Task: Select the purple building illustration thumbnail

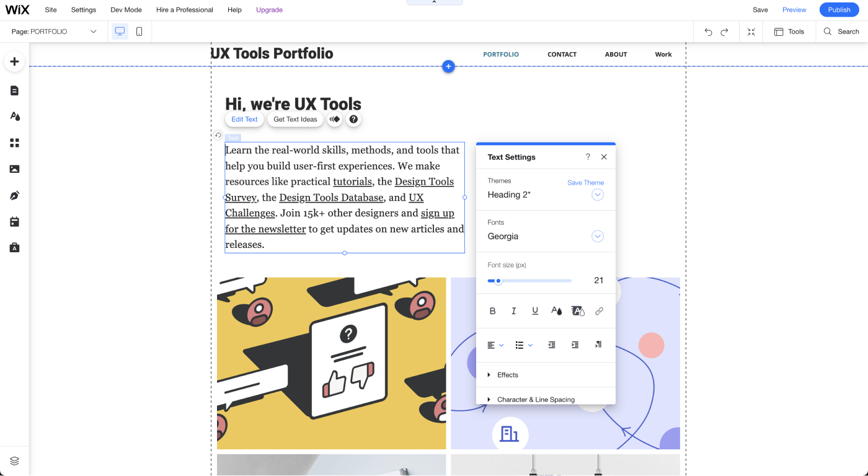Action: point(565,363)
